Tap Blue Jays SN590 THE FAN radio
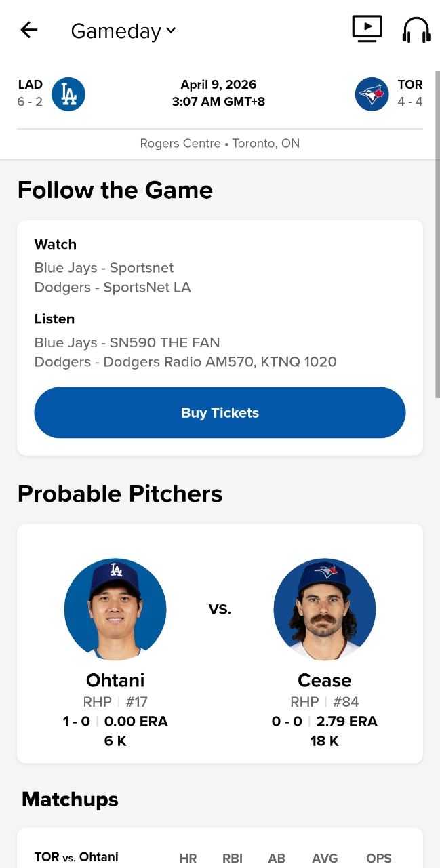The width and height of the screenshot is (440, 868). click(x=127, y=342)
